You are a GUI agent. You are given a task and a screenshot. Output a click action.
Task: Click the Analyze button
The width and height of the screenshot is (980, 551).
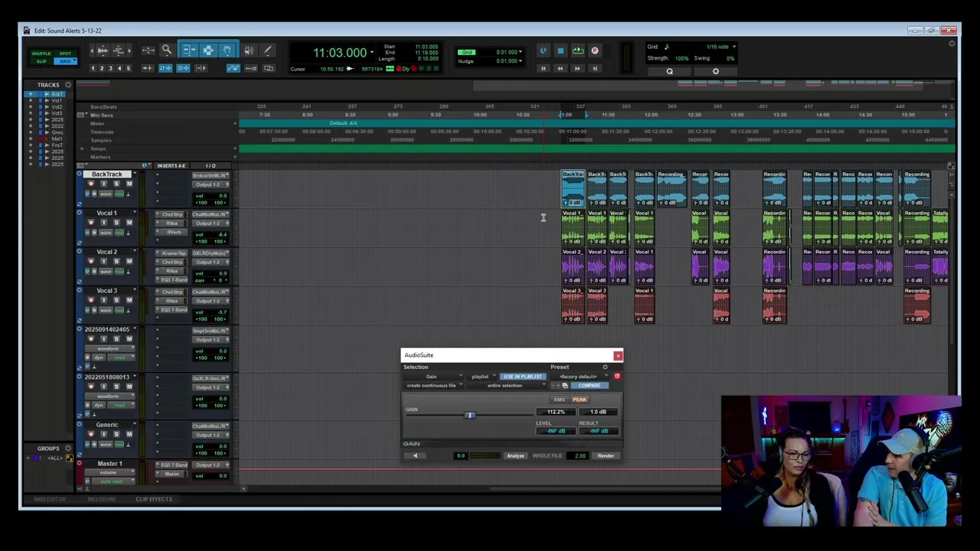pos(515,456)
